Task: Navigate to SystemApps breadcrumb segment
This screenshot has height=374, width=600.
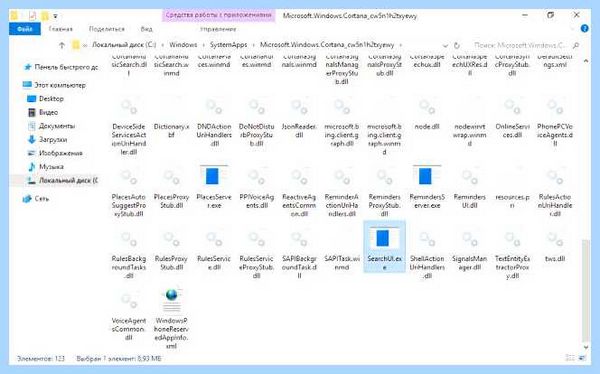Action: 228,45
